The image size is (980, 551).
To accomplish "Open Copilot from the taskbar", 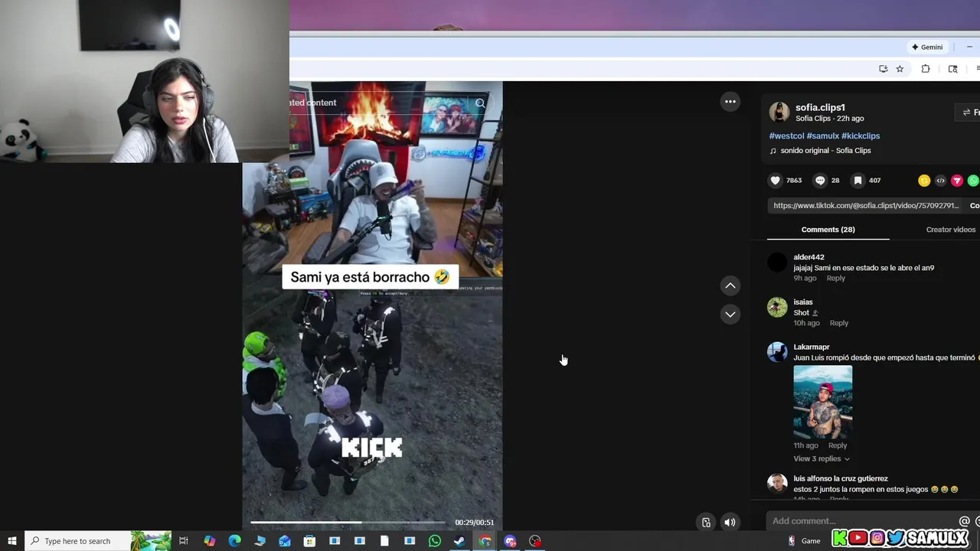I will click(x=209, y=541).
